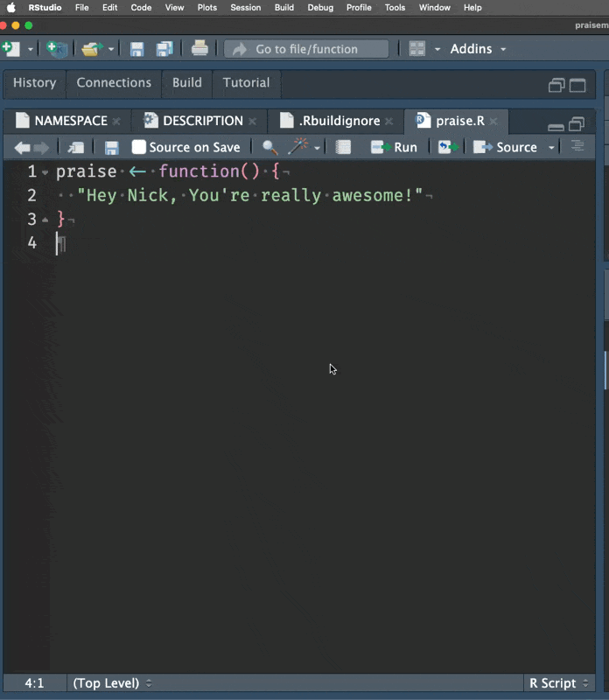
Task: Open the Source button dropdown arrow
Action: [551, 147]
